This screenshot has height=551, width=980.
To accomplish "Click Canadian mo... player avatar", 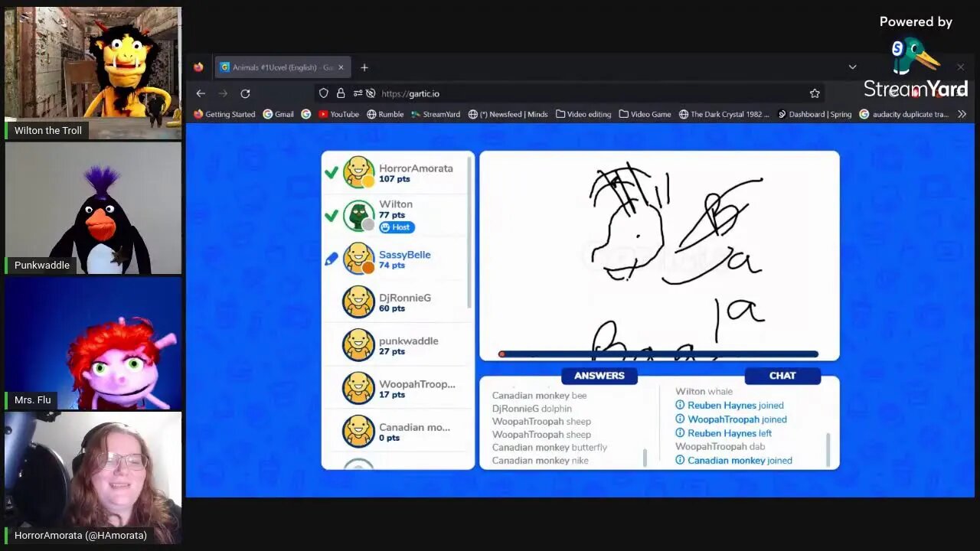I will (358, 432).
